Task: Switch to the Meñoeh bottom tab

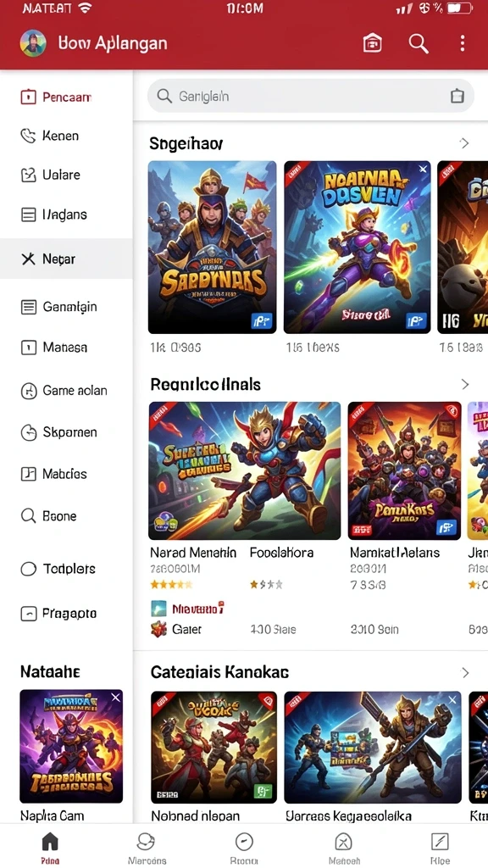Action: tap(344, 848)
